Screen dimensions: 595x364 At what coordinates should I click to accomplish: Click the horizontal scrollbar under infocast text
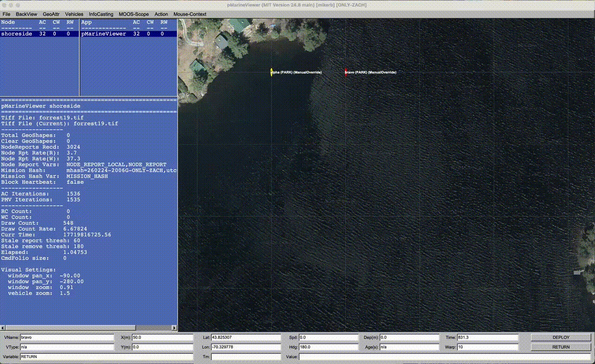click(x=70, y=328)
